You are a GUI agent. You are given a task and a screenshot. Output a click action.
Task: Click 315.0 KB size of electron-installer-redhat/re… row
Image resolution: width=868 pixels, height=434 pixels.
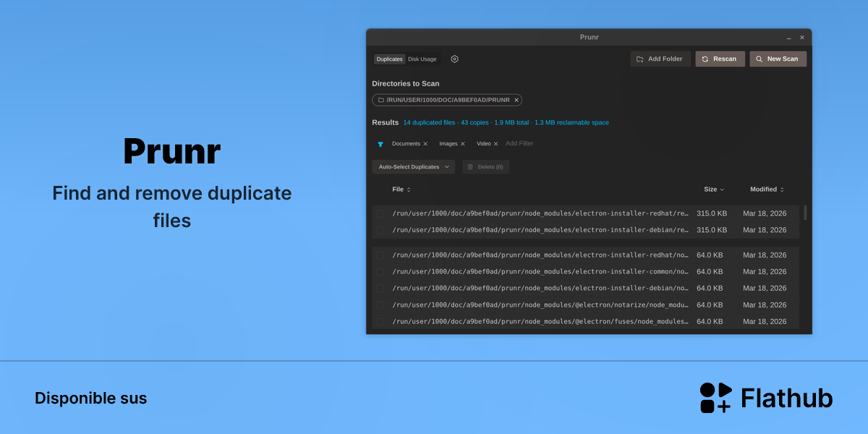[712, 213]
